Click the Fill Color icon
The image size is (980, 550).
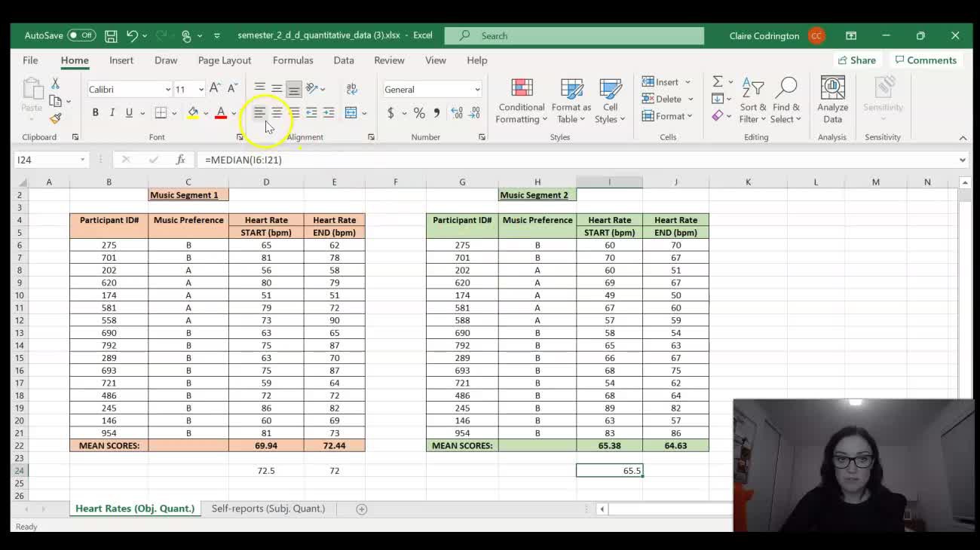click(192, 112)
